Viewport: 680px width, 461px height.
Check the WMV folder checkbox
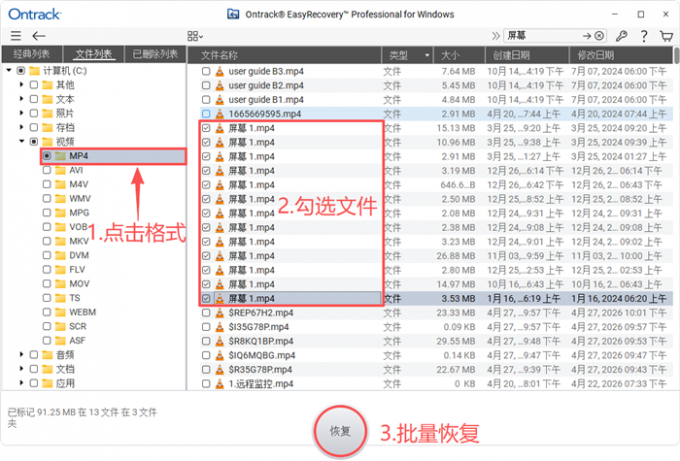pyautogui.click(x=47, y=198)
